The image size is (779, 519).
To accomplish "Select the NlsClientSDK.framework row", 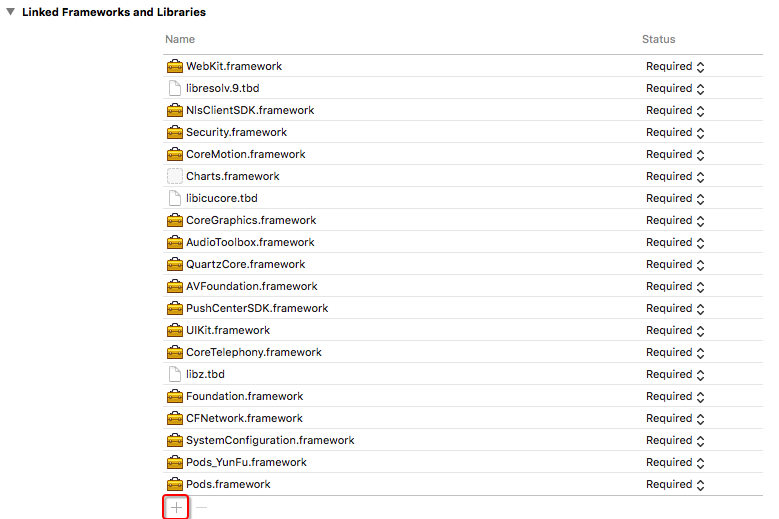I will [250, 110].
